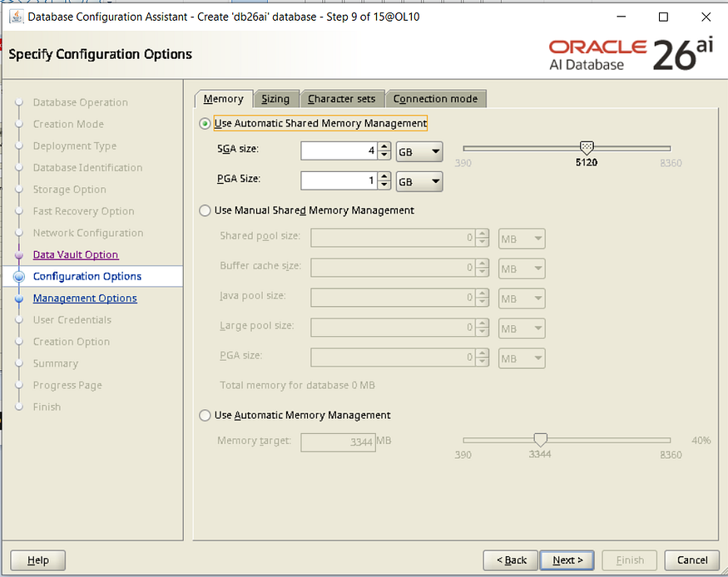Open the Buffer cache size MB dropdown
This screenshot has width=728, height=577.
click(522, 269)
